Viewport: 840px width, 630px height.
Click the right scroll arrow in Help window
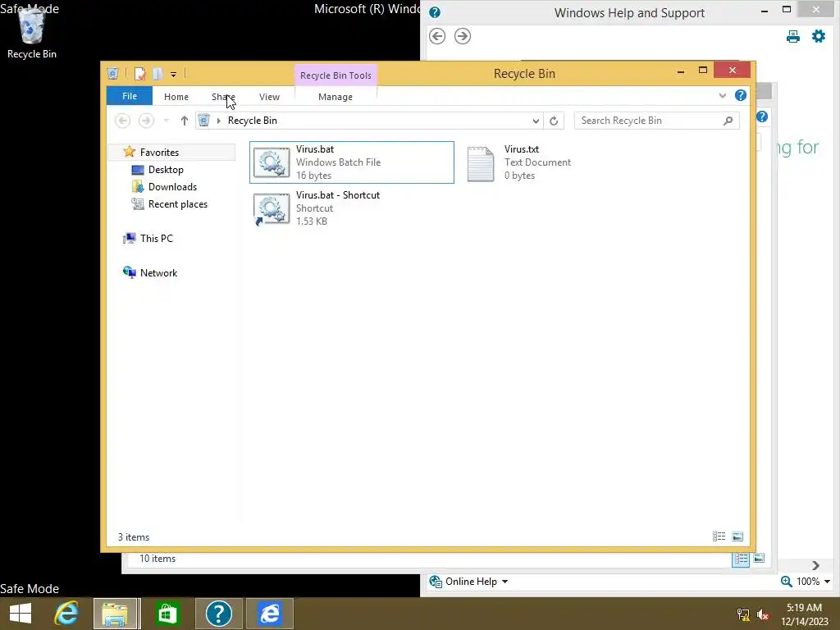815,566
